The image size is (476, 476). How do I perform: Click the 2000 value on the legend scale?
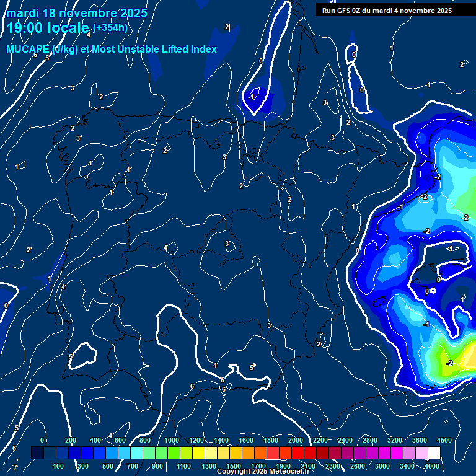click(296, 440)
